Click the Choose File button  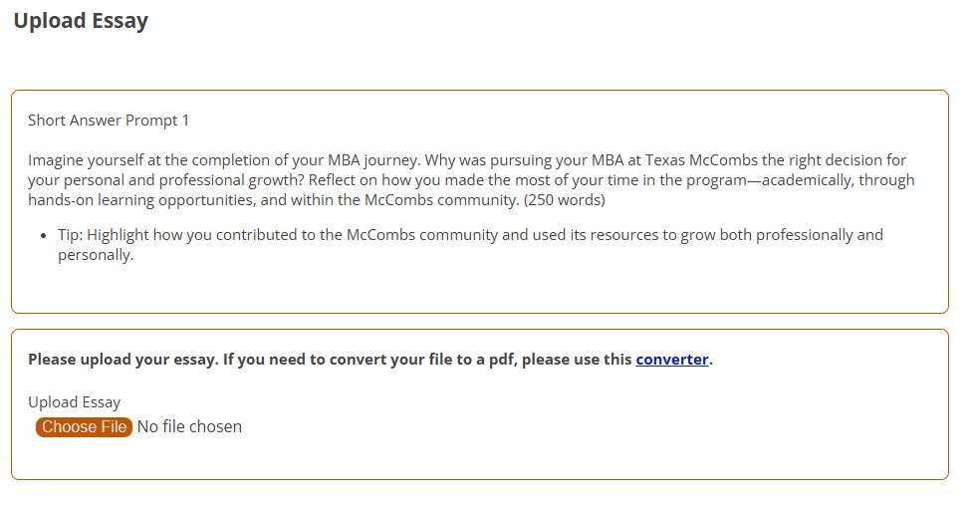pyautogui.click(x=84, y=426)
